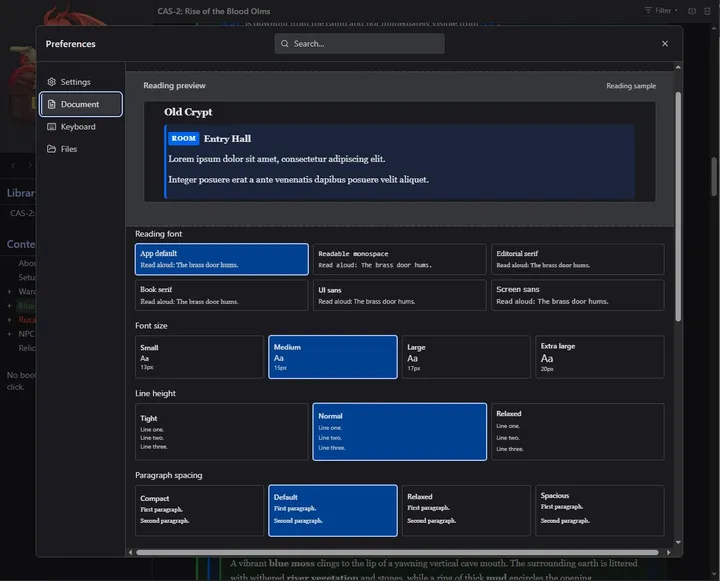Viewport: 720px width, 581px height.
Task: Click the back arrow in the background window
Action: pyautogui.click(x=13, y=165)
